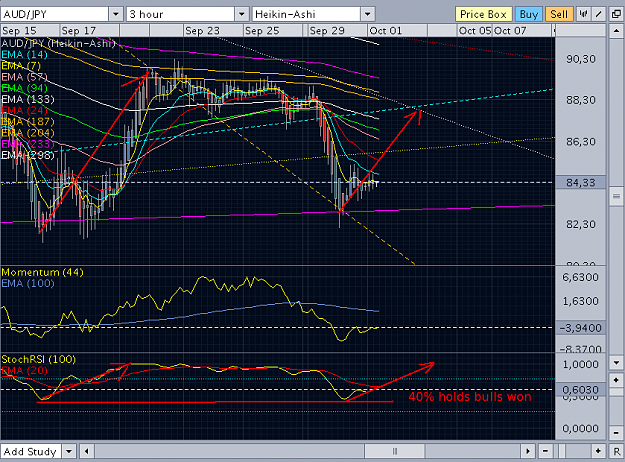Expand the Add Study dropdown arrow

point(69,451)
